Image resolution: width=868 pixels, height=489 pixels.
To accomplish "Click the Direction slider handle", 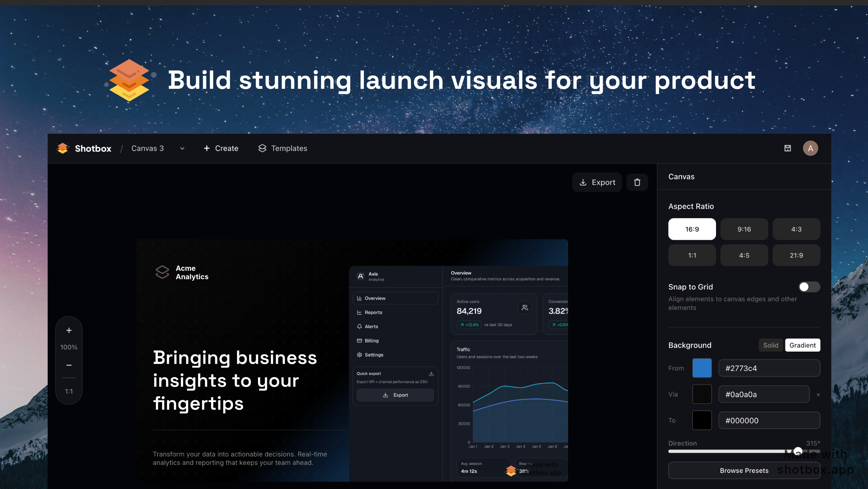I will 798,451.
